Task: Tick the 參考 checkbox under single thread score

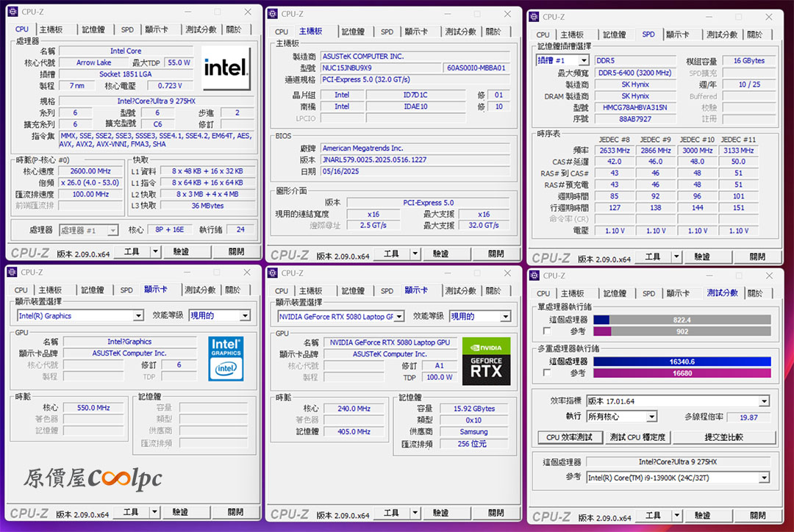Action: click(x=546, y=331)
